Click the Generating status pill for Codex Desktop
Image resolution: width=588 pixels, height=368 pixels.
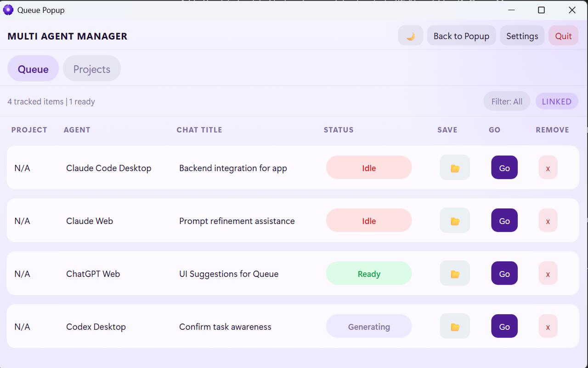[369, 326]
